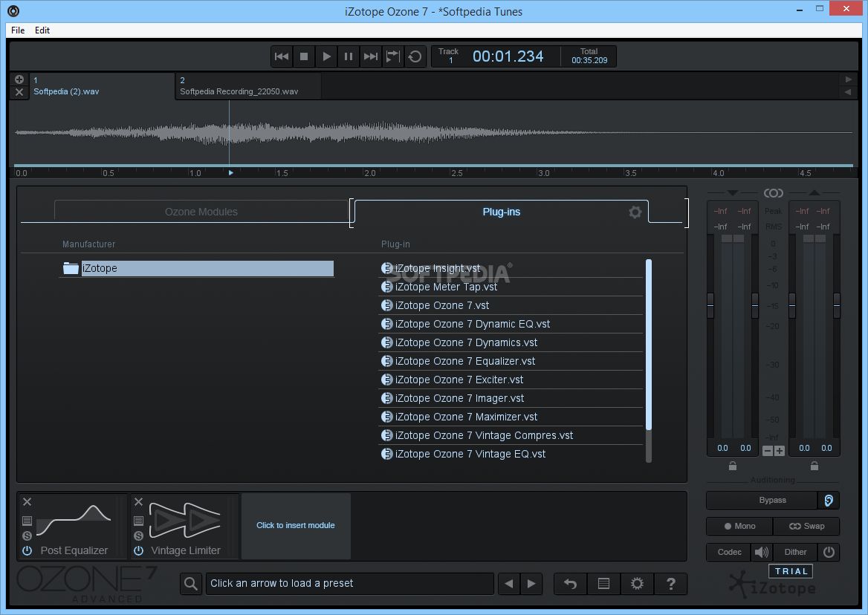Open Codec preview button
868x615 pixels.
[729, 552]
